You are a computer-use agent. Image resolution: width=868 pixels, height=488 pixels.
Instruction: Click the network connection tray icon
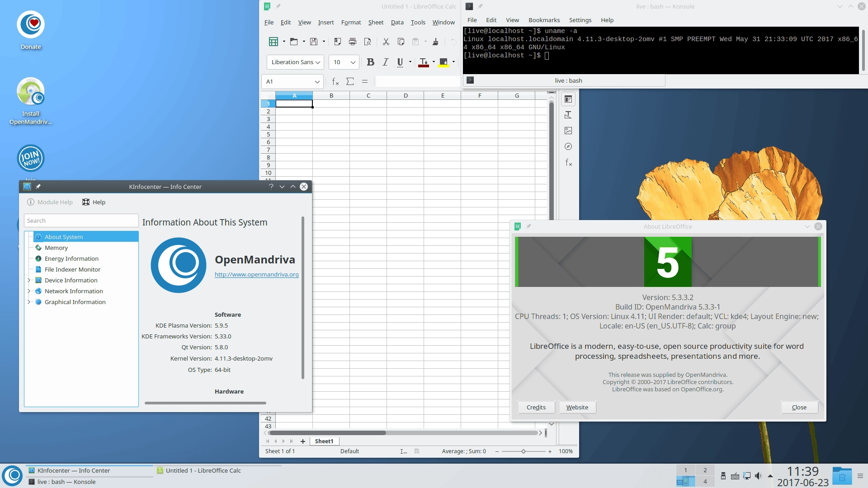pyautogui.click(x=747, y=476)
